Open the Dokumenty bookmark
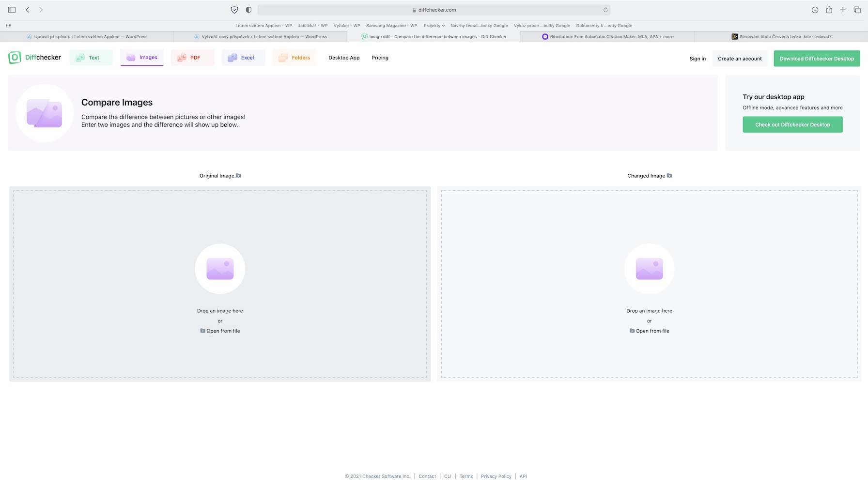The width and height of the screenshot is (868, 488). point(604,26)
